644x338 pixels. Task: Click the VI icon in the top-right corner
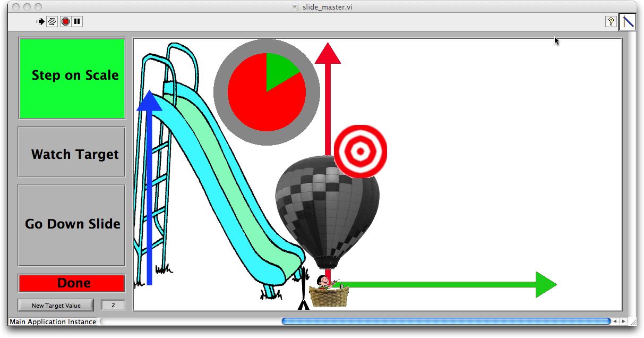628,22
